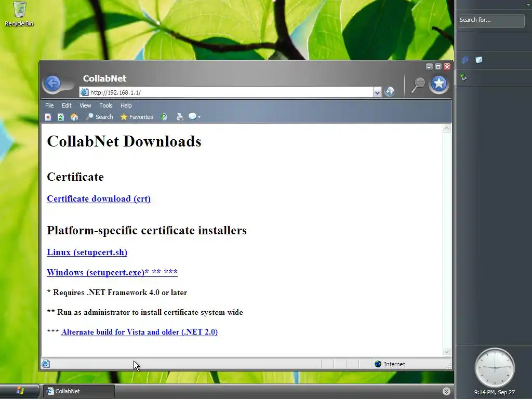The height and width of the screenshot is (399, 532).
Task: Click the Search toolbar button
Action: [x=99, y=117]
